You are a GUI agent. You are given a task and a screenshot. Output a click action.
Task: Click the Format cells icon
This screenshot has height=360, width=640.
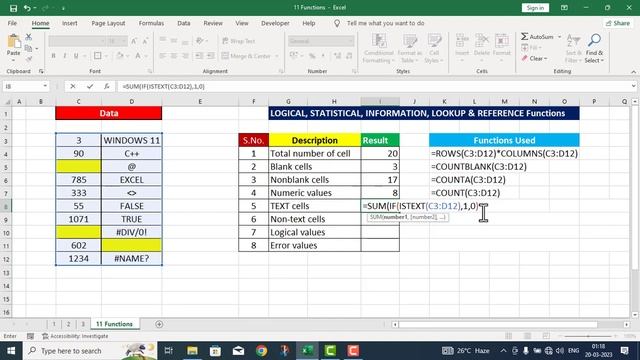[x=502, y=41]
